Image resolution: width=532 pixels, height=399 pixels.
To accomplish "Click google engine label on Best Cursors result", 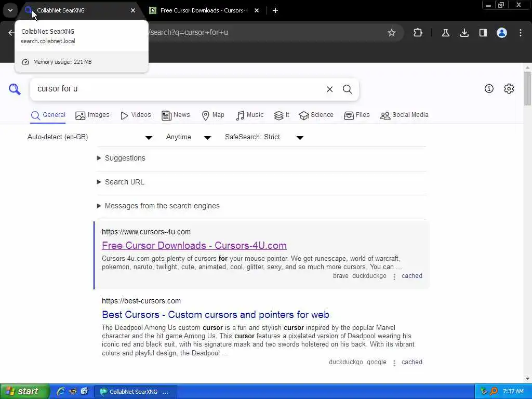I will 377,362.
